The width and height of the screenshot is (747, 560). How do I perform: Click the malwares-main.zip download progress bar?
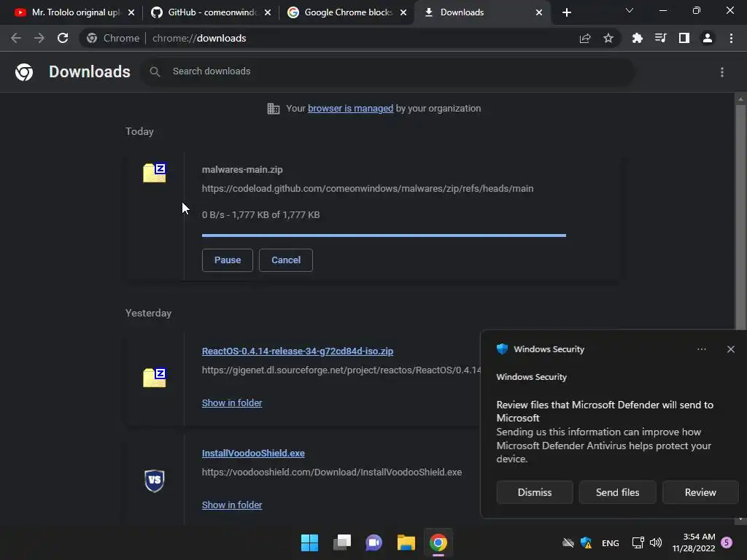(384, 236)
